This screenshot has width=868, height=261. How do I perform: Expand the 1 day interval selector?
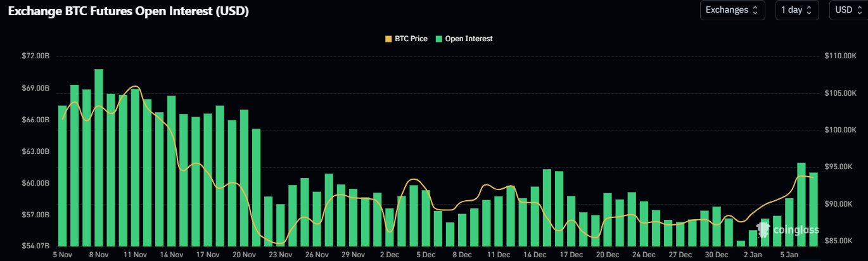[x=796, y=10]
